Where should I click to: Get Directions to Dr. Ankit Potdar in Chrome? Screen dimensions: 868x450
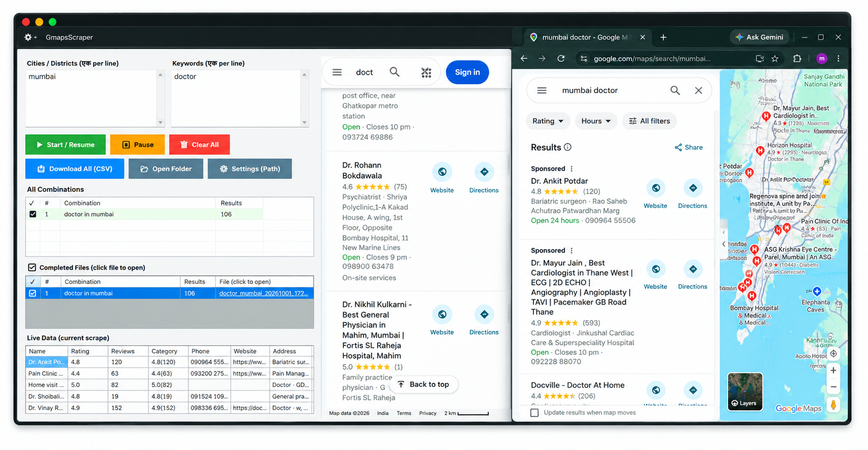[693, 194]
